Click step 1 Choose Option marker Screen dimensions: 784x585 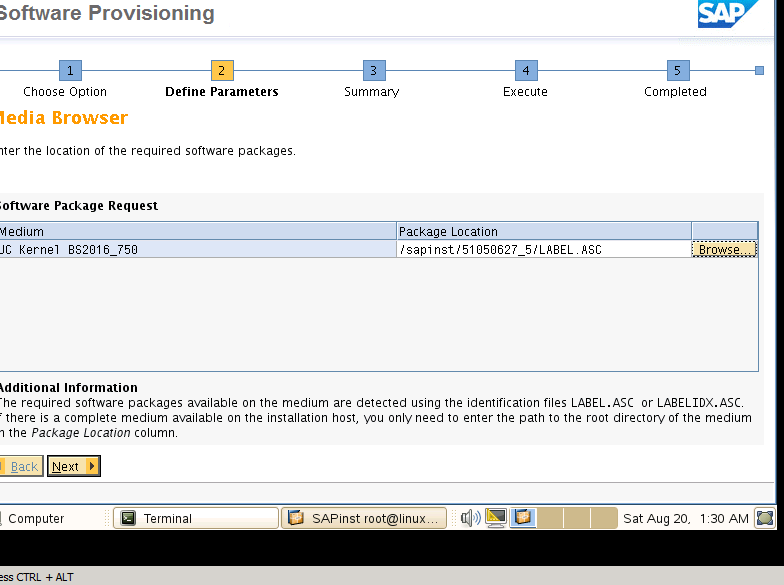70,70
